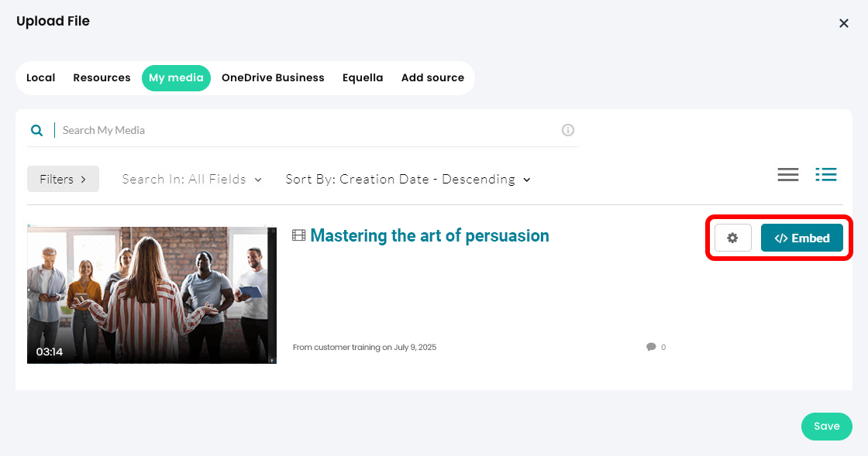Open the OneDrive Business tab

(273, 77)
